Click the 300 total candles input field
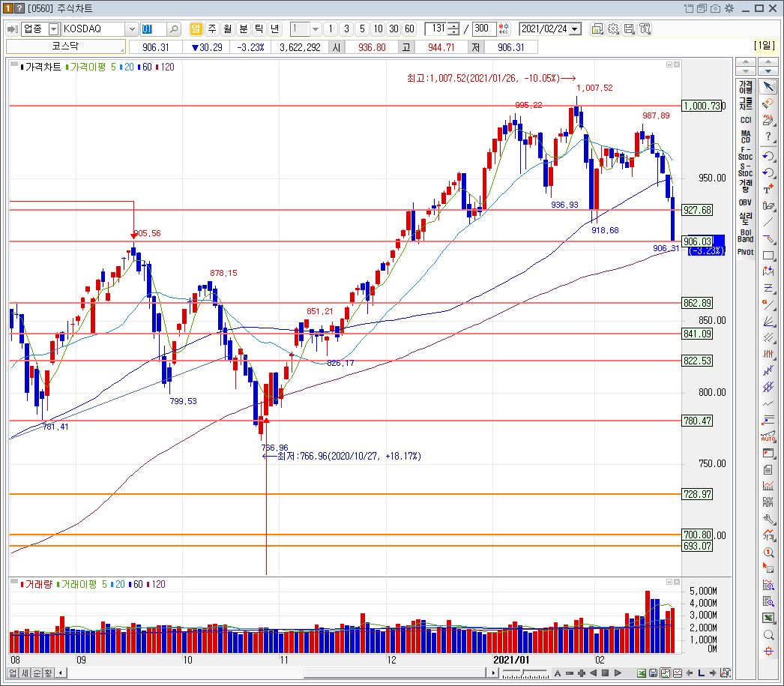 [x=484, y=29]
